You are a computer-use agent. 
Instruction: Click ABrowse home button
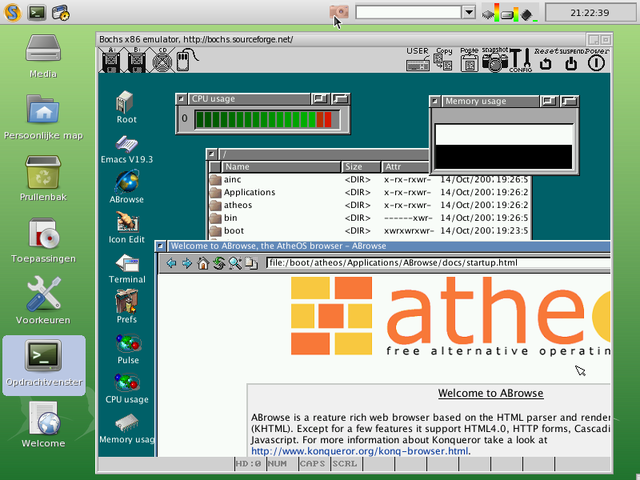203,263
